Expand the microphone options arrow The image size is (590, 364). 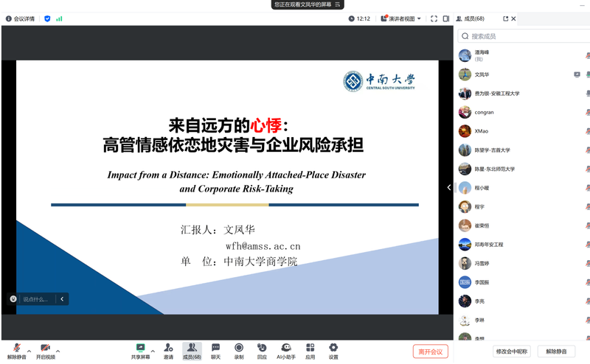click(29, 351)
